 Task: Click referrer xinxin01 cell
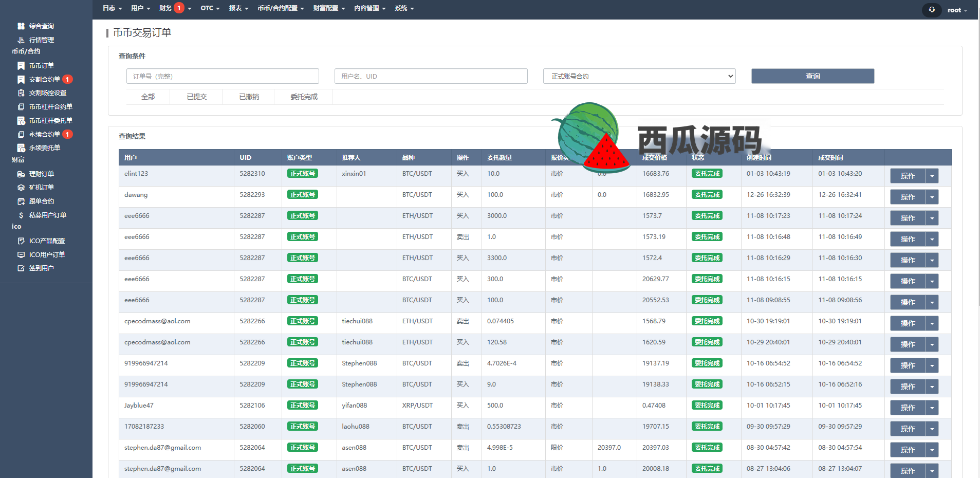(354, 174)
